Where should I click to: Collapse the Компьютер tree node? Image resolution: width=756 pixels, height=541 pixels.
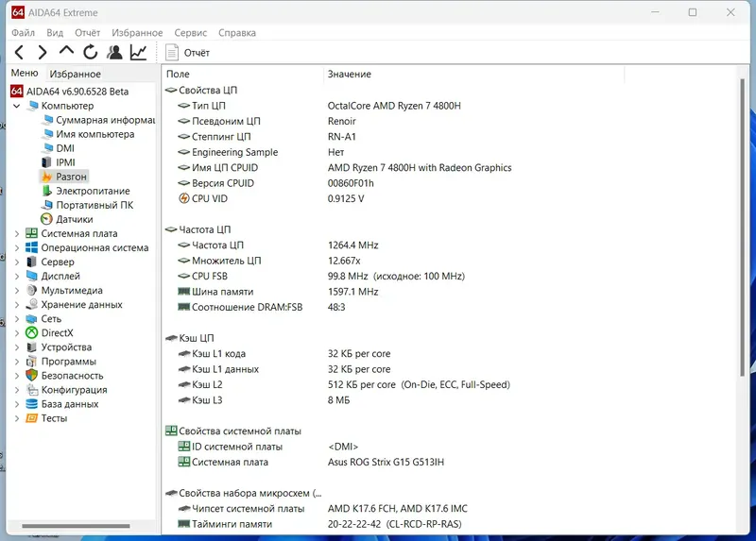click(x=17, y=106)
